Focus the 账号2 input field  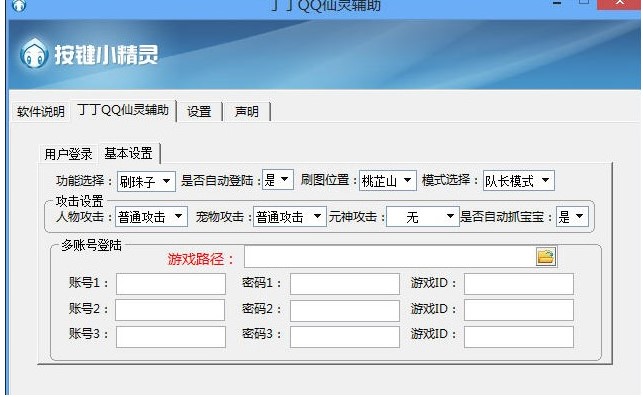coord(170,310)
